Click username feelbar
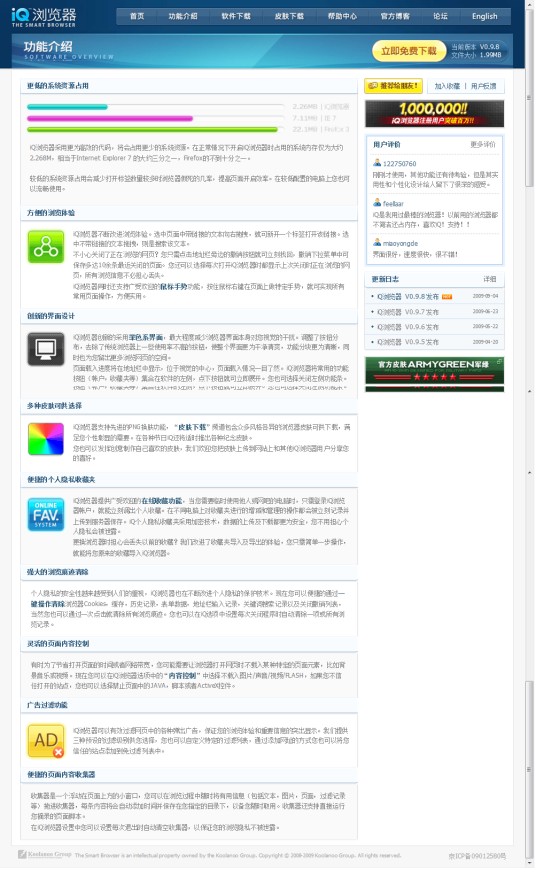 pos(393,204)
